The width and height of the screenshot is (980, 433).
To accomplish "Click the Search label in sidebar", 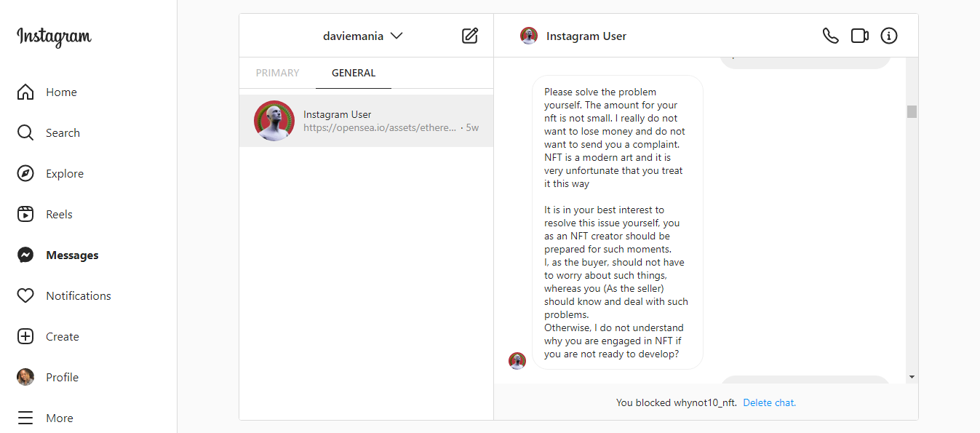I will tap(63, 133).
